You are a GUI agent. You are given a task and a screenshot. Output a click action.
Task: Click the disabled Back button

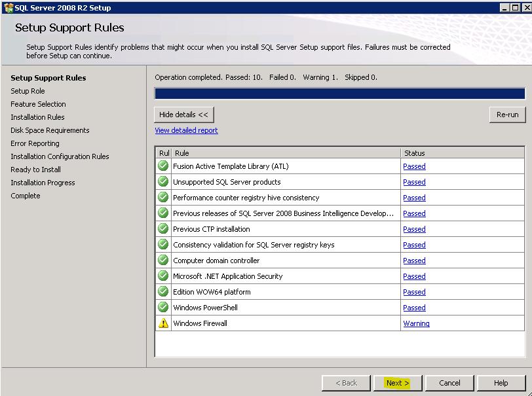click(x=346, y=383)
